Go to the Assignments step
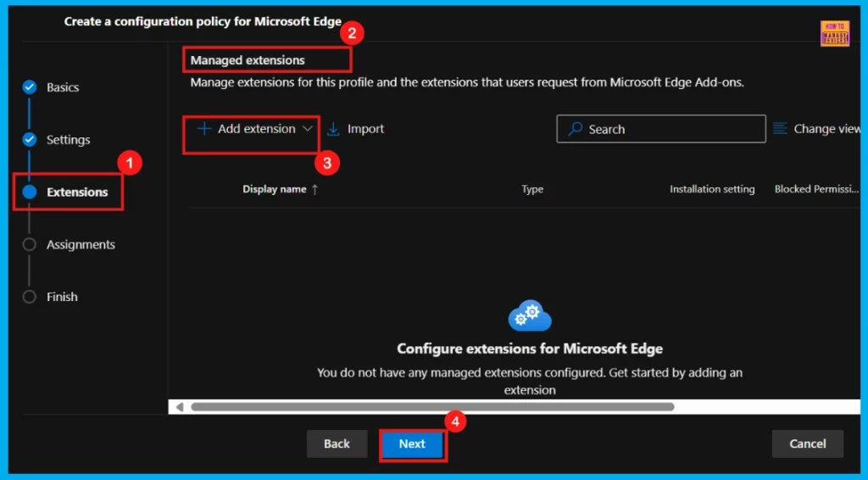The image size is (868, 480). pyautogui.click(x=81, y=244)
